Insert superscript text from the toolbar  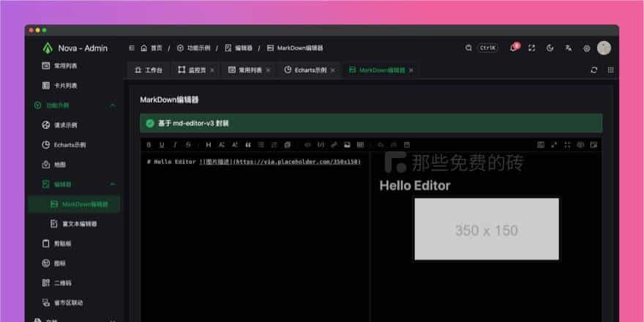[234, 145]
